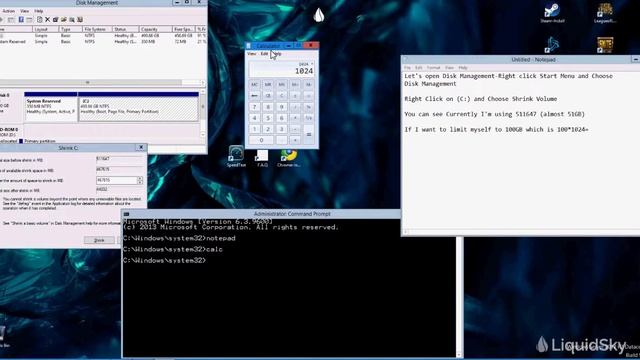
Task: Click the percent key in Calculator
Action: click(x=309, y=107)
